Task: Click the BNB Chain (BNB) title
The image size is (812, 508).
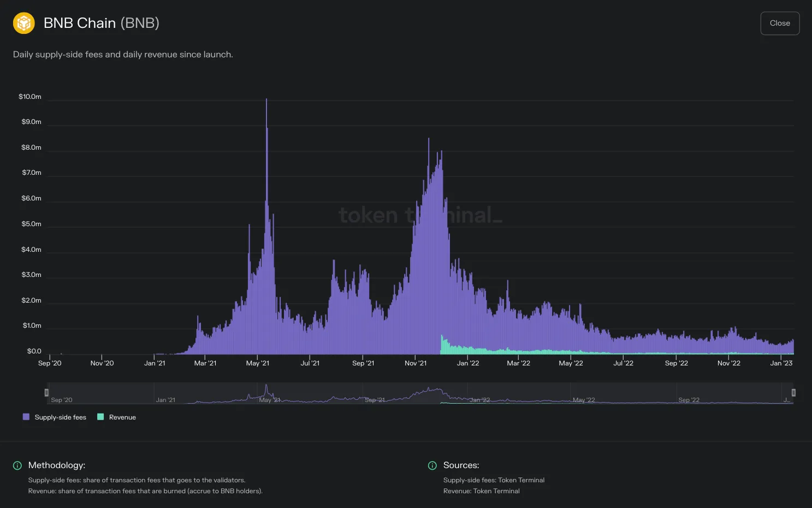Action: tap(102, 23)
